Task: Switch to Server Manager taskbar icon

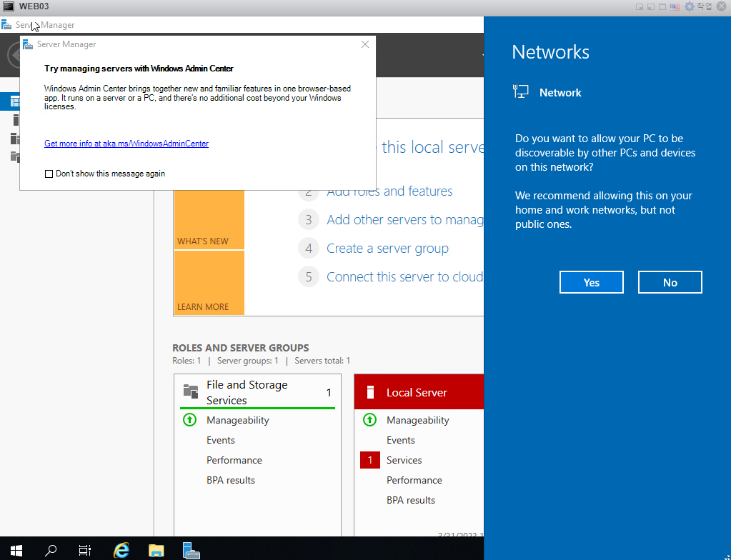Action: point(191,550)
